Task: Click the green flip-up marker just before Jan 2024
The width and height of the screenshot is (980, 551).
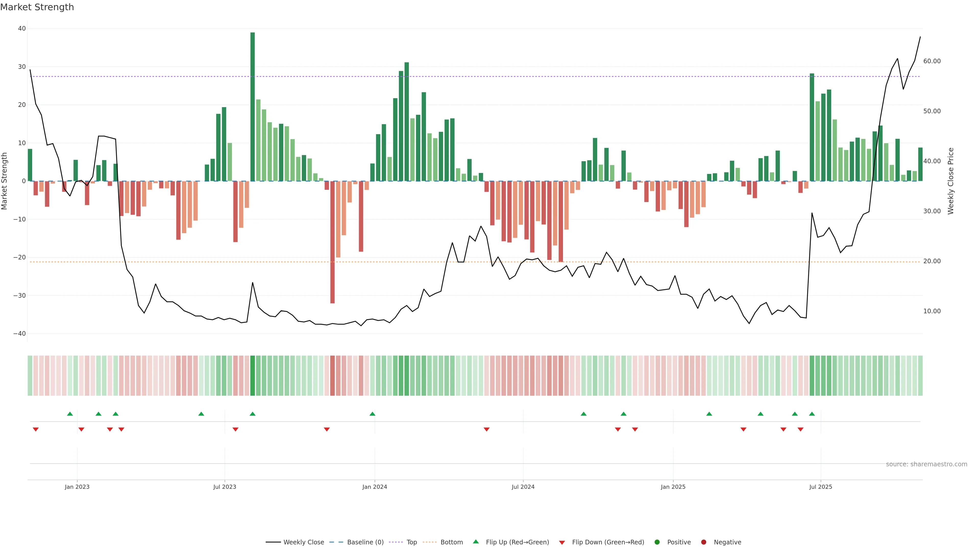Action: [372, 414]
